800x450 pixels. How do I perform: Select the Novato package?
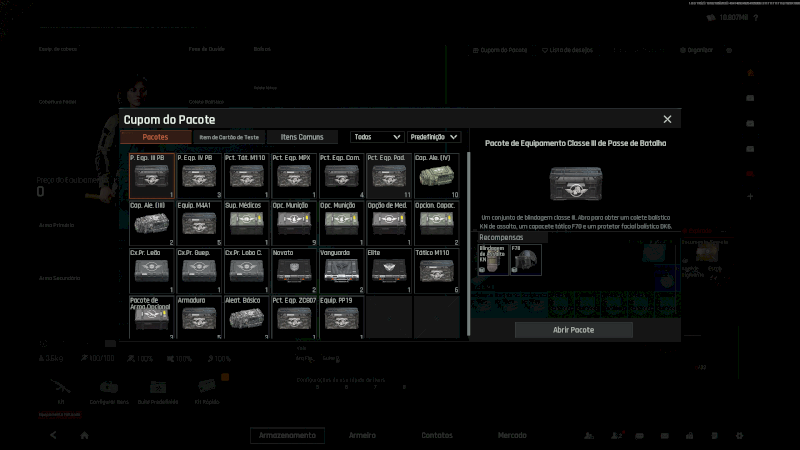(x=294, y=270)
